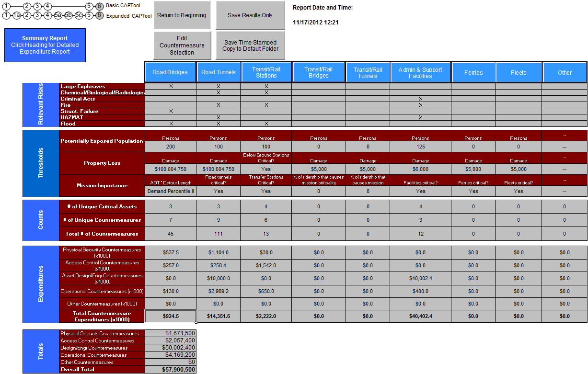Open the Road Bridges detailed report heading

(x=170, y=72)
